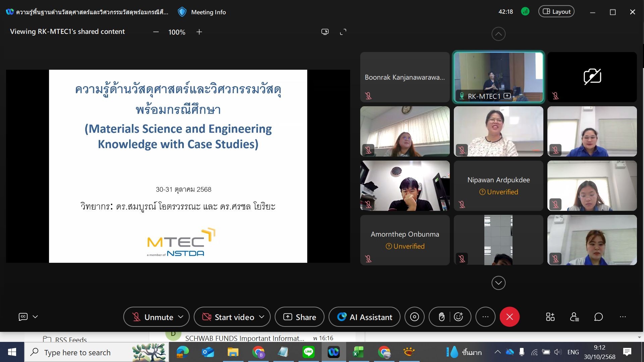Open the participants list icon
Viewport: 644px width, 362px height.
574,317
